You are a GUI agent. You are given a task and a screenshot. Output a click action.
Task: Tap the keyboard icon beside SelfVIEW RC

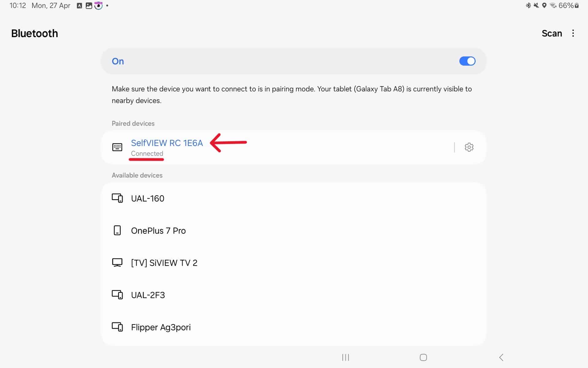pos(117,147)
